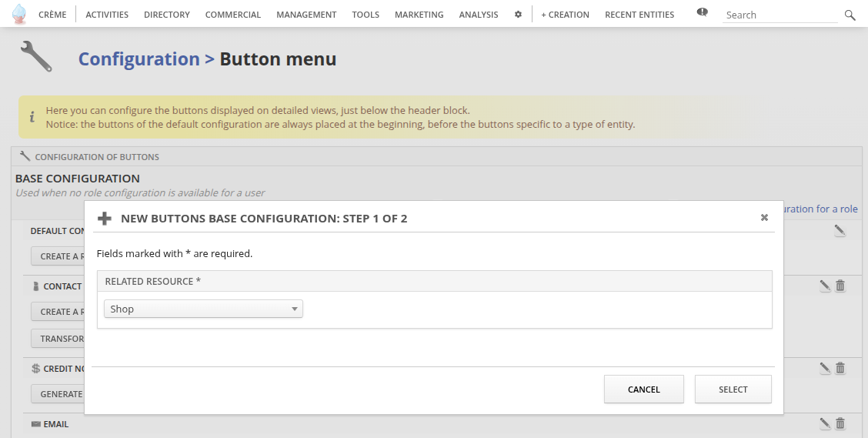Screen dimensions: 868x438
Task: Click the Cancel button in dialog
Action: [644, 390]
